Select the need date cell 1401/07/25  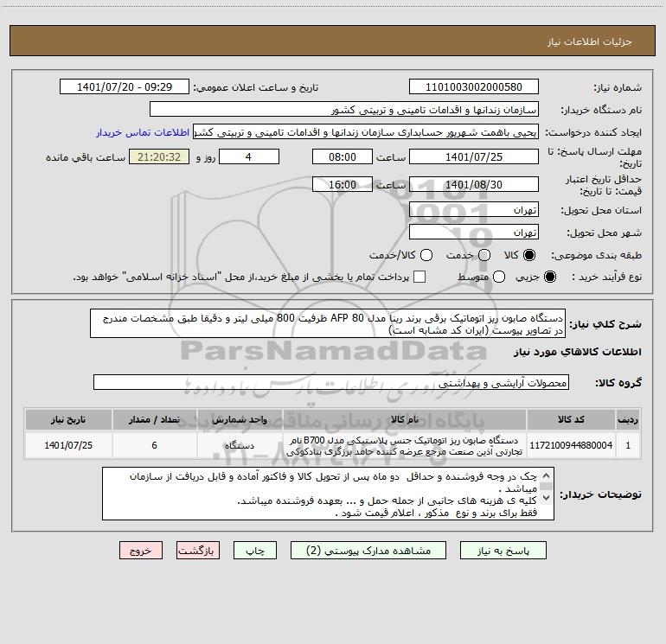(x=68, y=445)
